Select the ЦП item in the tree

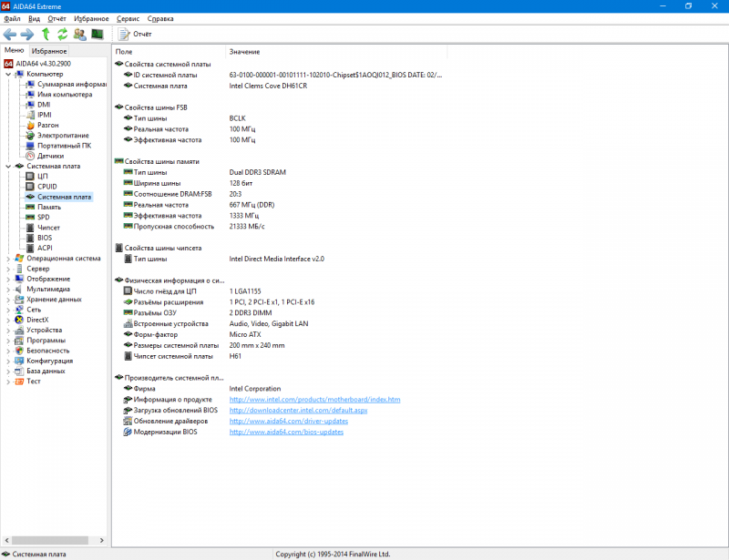pyautogui.click(x=43, y=176)
